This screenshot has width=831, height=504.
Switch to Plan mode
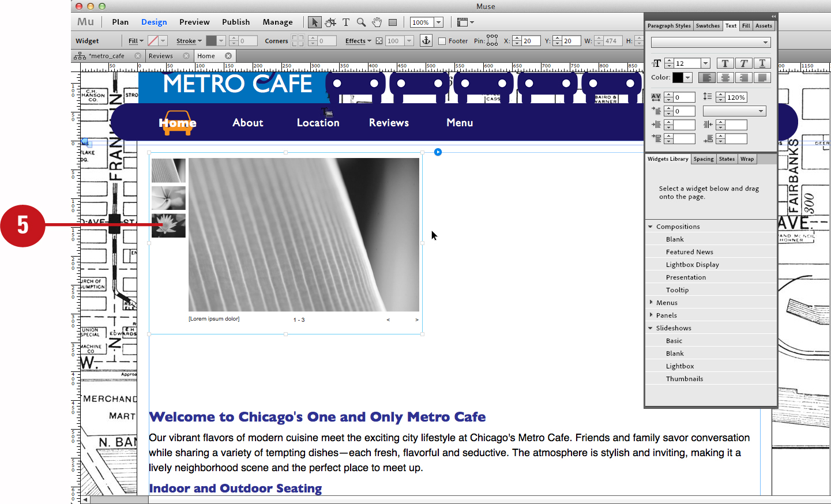tap(121, 22)
